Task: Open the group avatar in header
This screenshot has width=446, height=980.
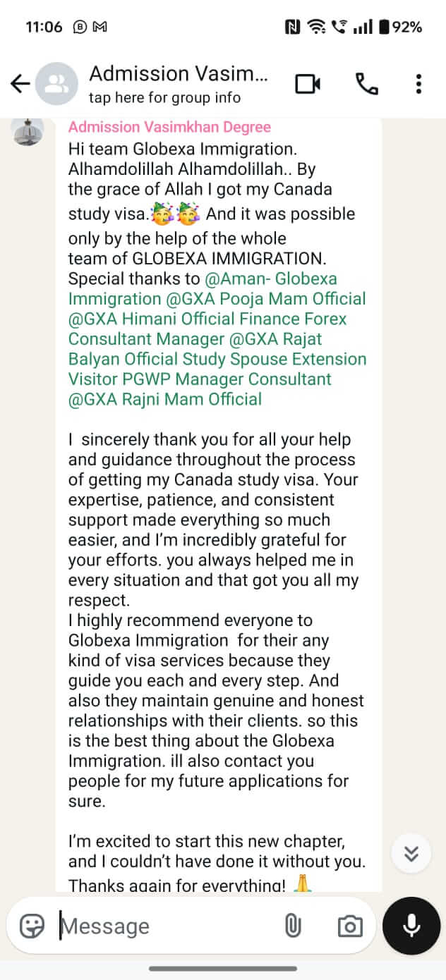Action: [x=56, y=85]
